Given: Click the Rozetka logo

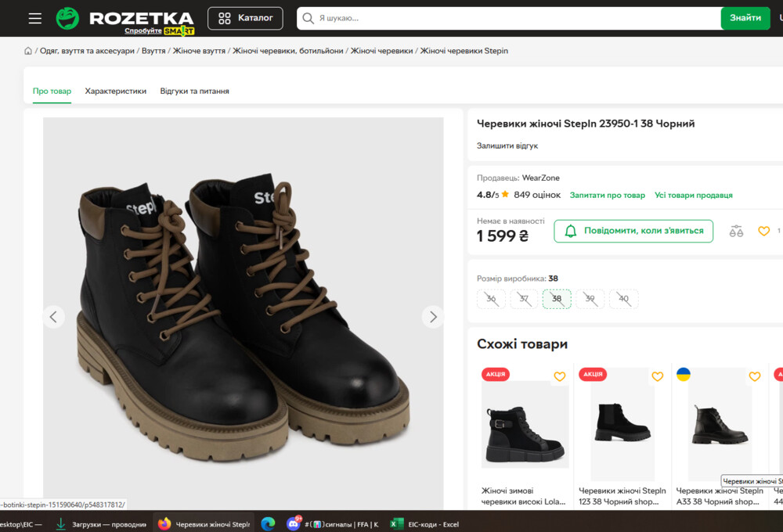Looking at the screenshot, I should [x=125, y=19].
